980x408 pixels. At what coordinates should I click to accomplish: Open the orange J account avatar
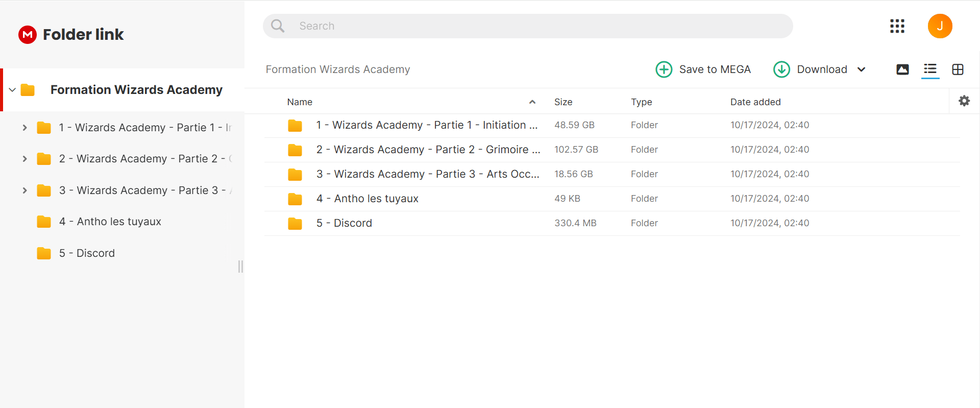[940, 26]
